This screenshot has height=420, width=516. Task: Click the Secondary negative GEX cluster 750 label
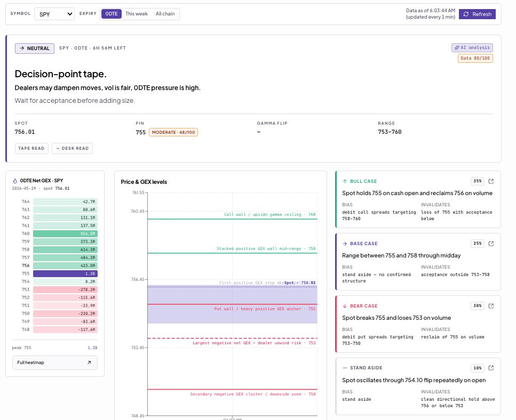pos(253,394)
